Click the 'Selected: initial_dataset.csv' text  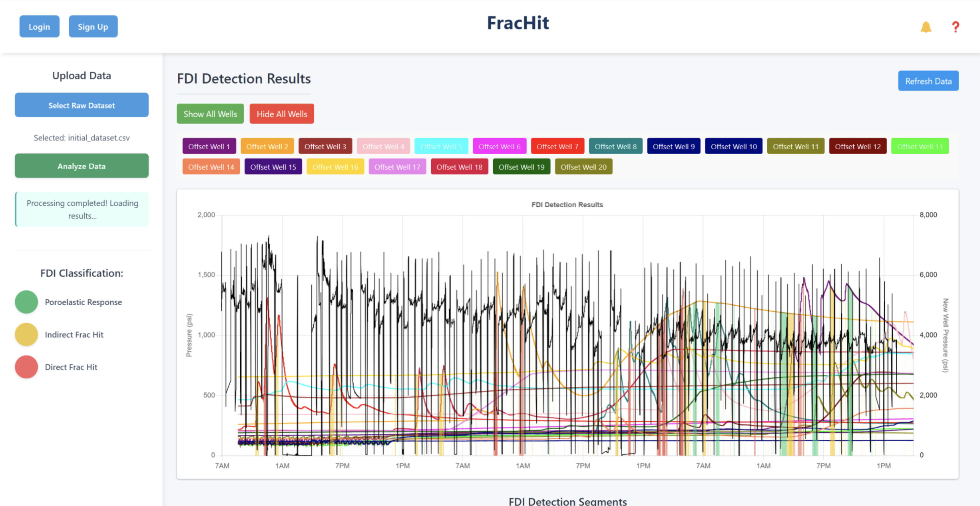click(x=82, y=137)
